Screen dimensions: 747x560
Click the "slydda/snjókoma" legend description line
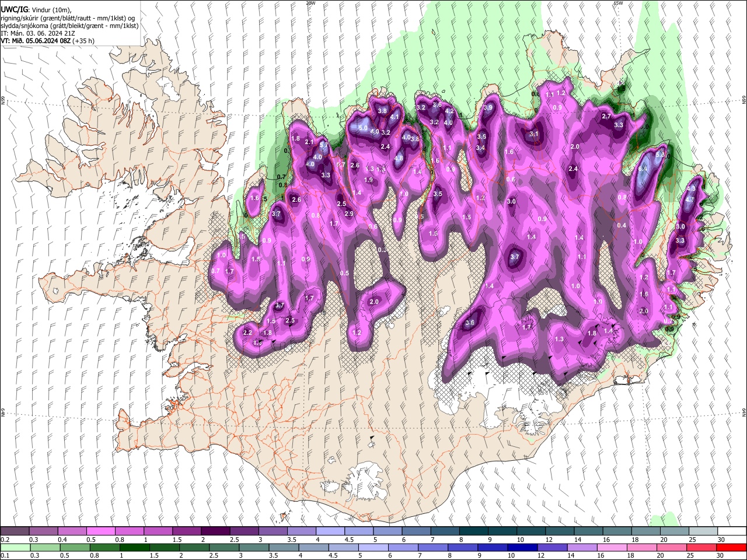[69, 26]
